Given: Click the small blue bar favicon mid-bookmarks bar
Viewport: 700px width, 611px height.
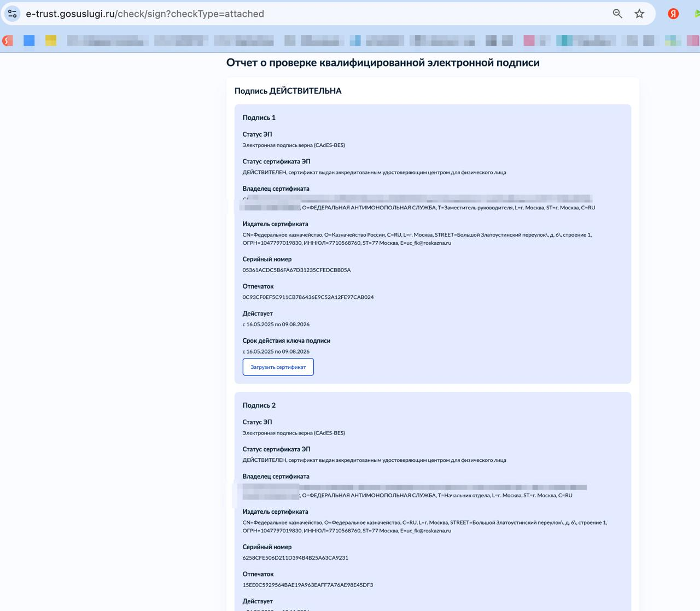Looking at the screenshot, I should pos(357,40).
